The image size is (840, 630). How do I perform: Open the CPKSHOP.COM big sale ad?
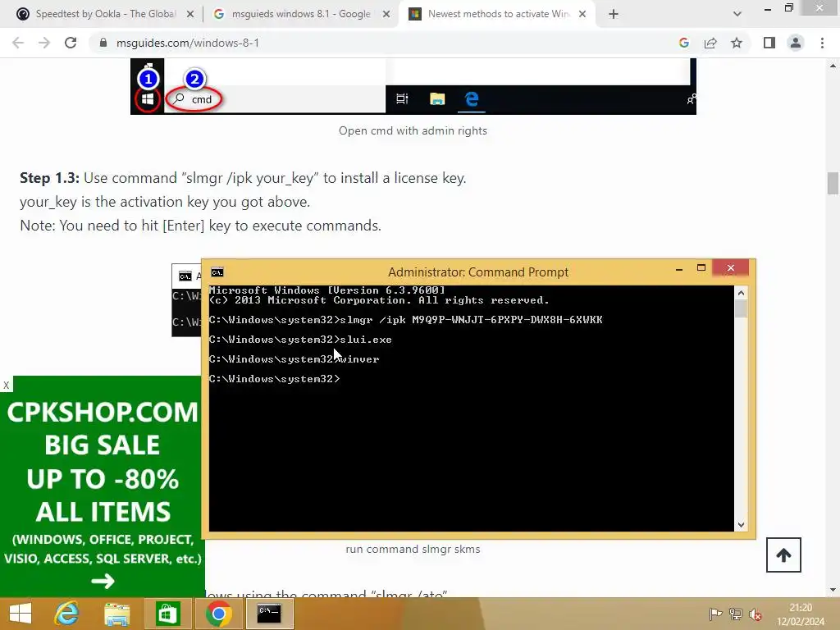click(103, 486)
